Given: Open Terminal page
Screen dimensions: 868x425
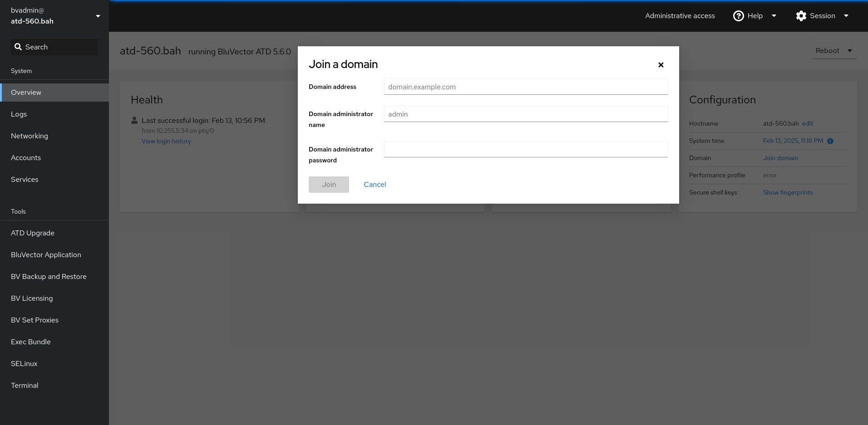Looking at the screenshot, I should (x=54, y=386).
